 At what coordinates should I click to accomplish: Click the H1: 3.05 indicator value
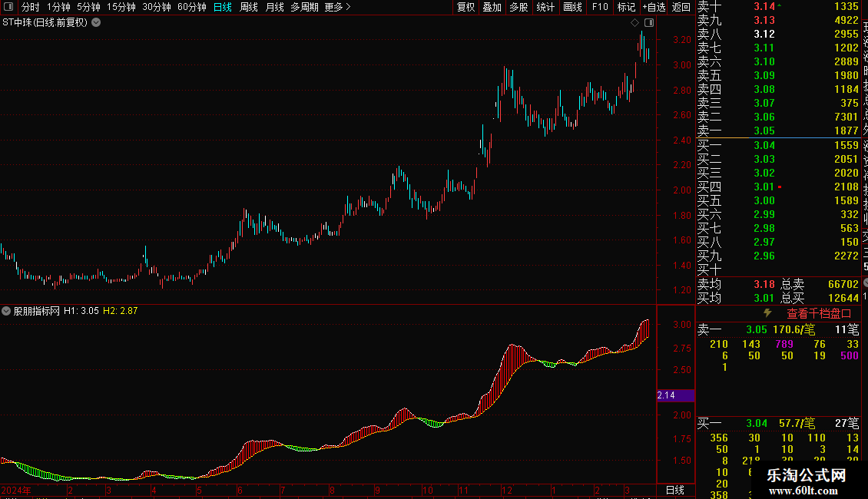(81, 311)
